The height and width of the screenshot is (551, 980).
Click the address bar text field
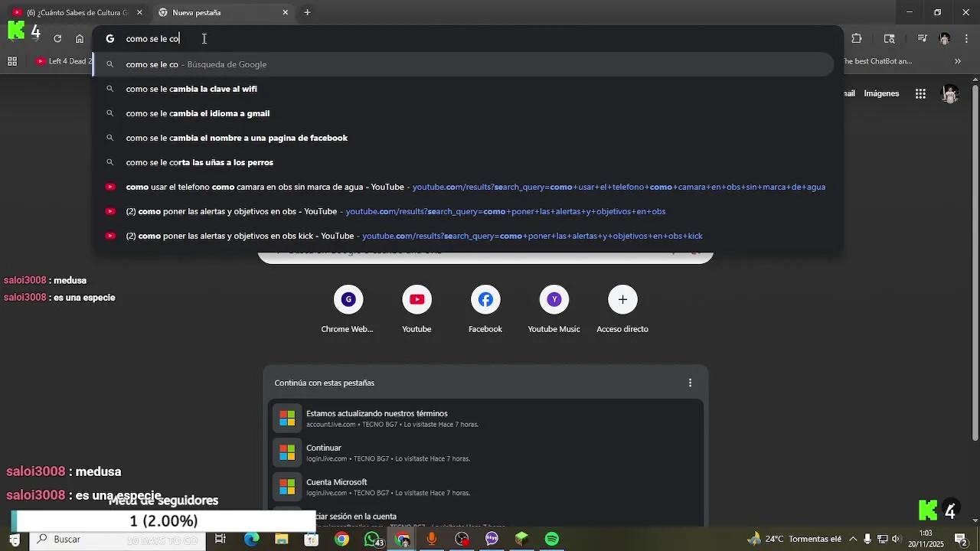point(467,38)
